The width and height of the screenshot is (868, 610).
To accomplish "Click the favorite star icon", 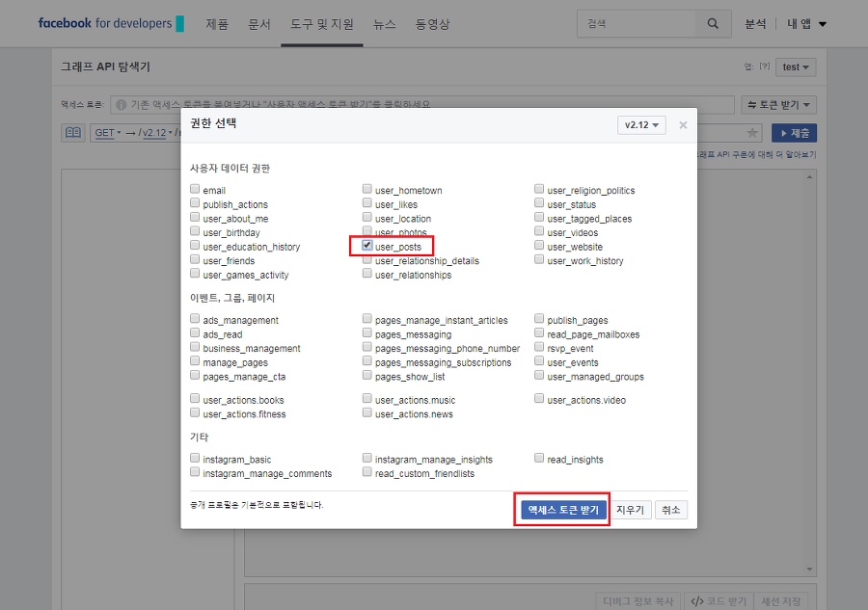I will [x=751, y=133].
